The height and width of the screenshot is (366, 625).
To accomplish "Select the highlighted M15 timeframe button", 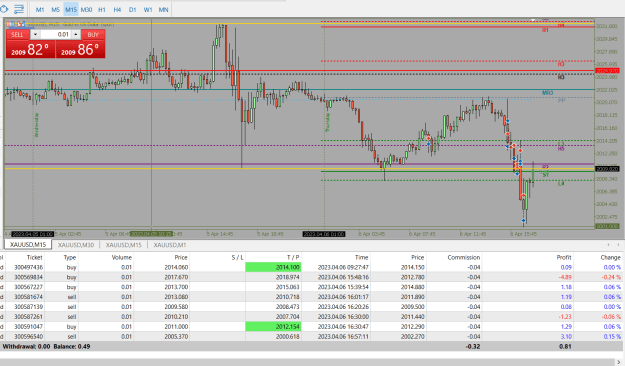I will [71, 10].
